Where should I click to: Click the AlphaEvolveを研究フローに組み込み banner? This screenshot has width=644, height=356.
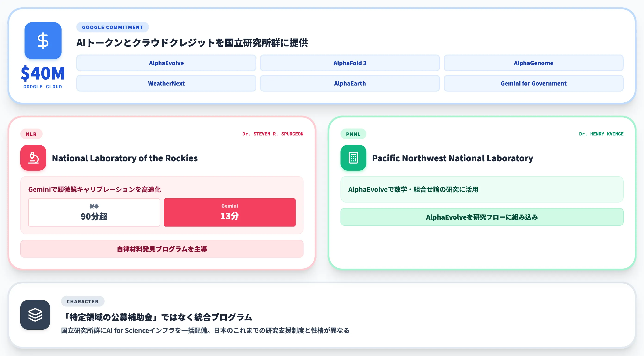point(482,217)
